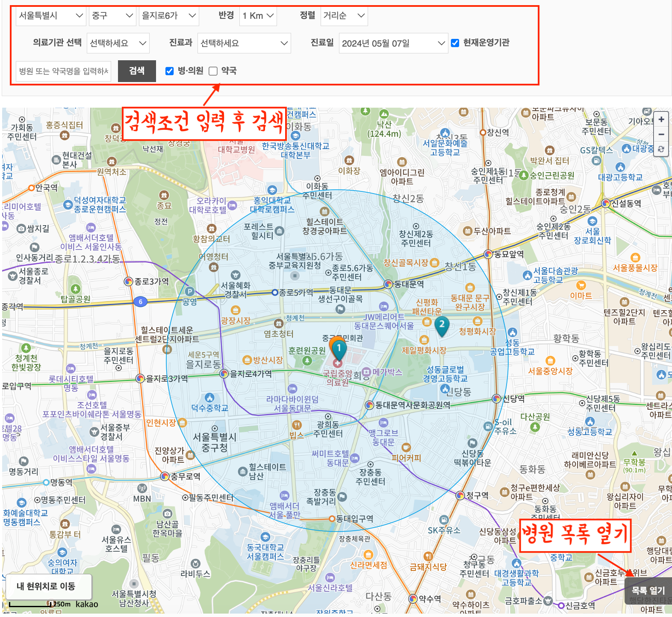Click the map refresh icon
This screenshot has height=617, width=672.
pos(661,149)
